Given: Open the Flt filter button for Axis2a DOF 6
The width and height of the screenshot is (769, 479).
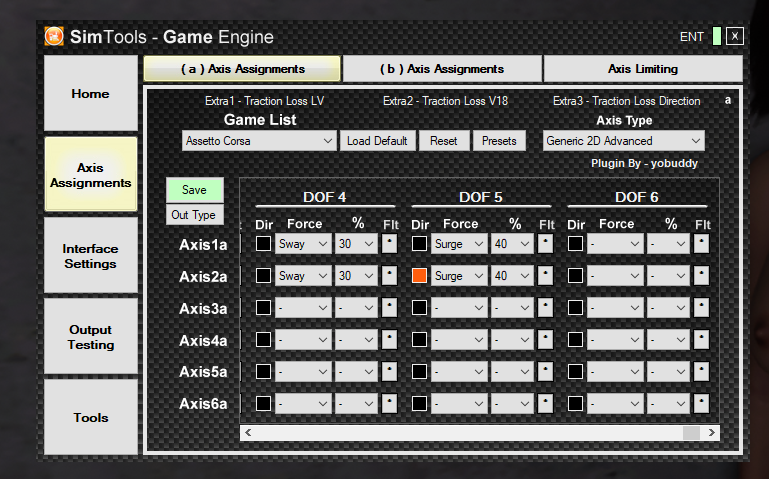Looking at the screenshot, I should (x=701, y=276).
